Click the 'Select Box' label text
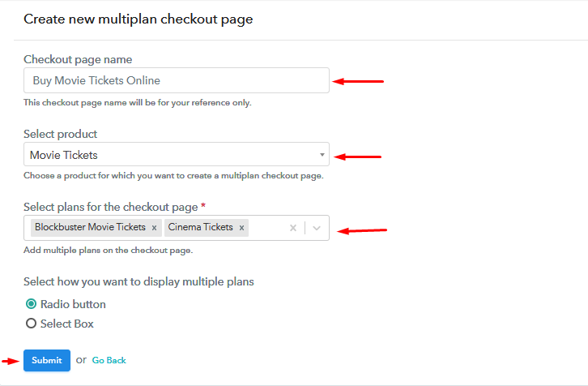This screenshot has width=588, height=386. coord(66,324)
